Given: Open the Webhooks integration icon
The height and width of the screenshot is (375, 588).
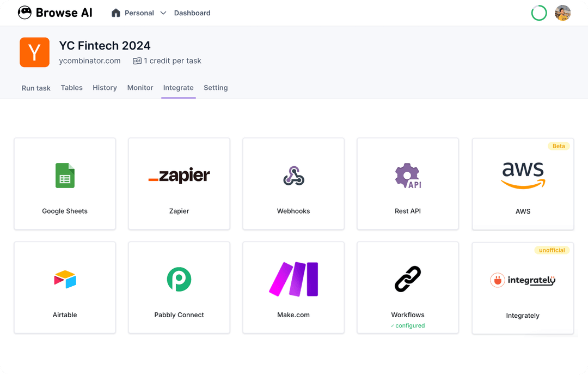Looking at the screenshot, I should tap(293, 176).
